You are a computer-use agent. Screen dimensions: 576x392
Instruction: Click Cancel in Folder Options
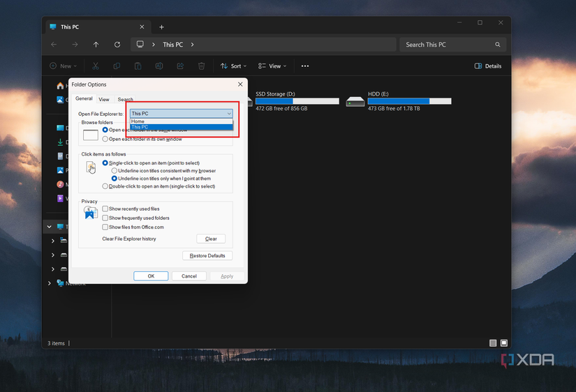(189, 276)
